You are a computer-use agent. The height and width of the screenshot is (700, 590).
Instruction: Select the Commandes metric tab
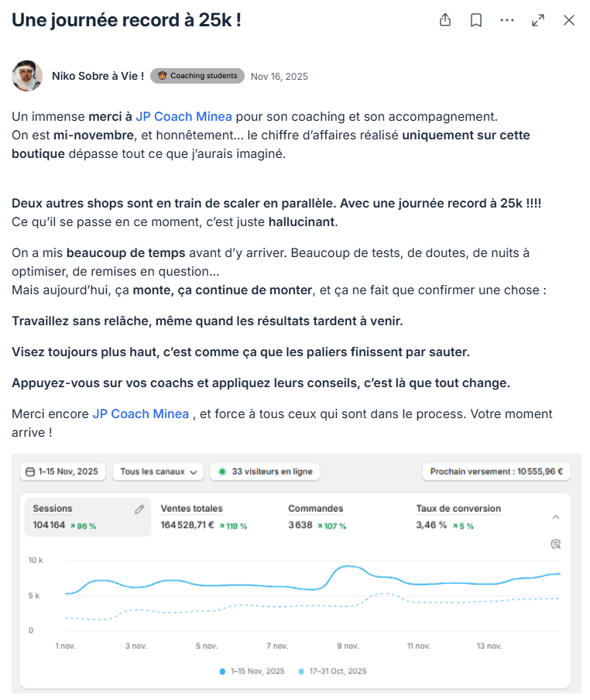pos(317,517)
